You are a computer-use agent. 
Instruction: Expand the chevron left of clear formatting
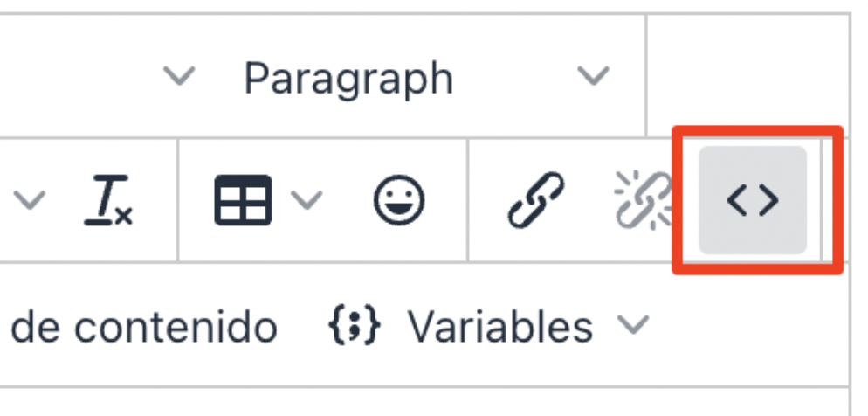pos(30,200)
